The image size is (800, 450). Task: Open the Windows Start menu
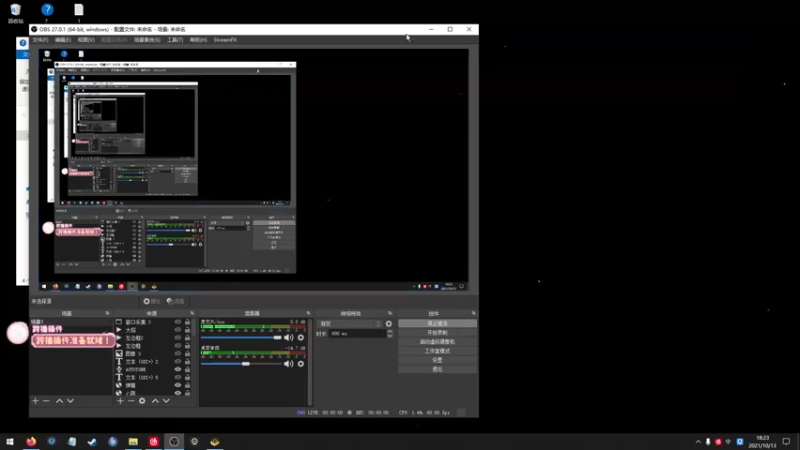click(10, 441)
